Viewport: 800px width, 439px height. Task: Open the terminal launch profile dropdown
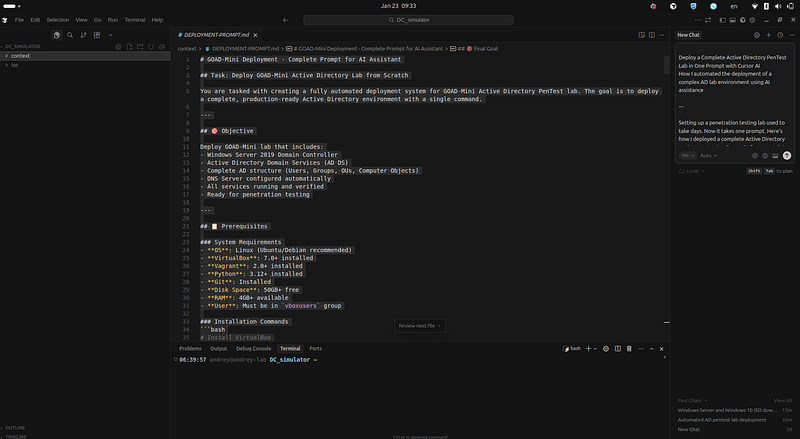point(595,349)
